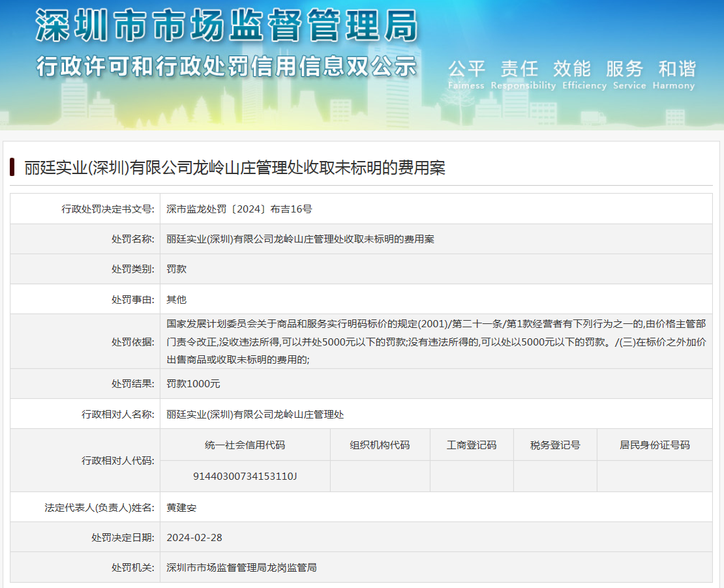Click the authority 深圳市市场监督管理局龙岗监管局

[241, 568]
